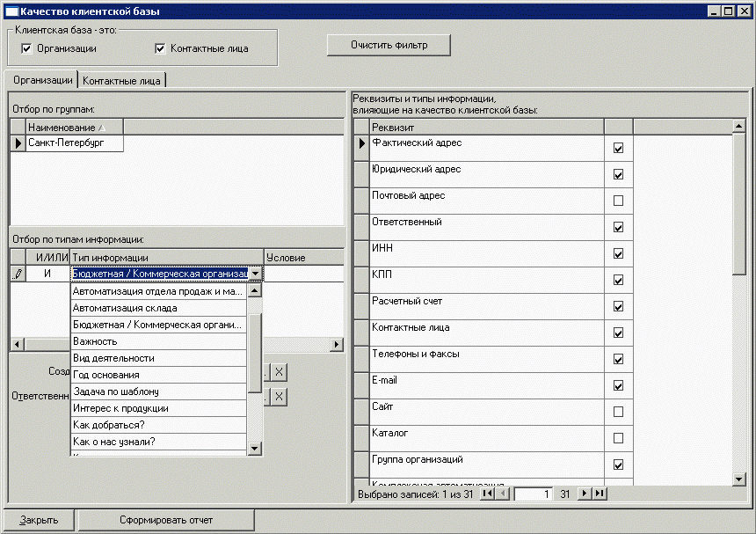This screenshot has height=534, width=756.
Task: Click the И operator cell in filter row
Action: click(x=47, y=274)
